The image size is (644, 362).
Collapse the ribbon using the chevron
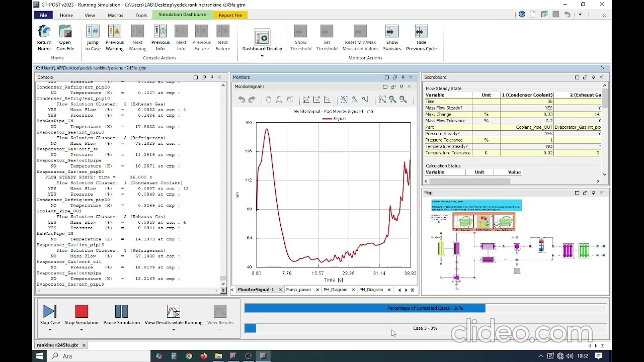tap(604, 15)
